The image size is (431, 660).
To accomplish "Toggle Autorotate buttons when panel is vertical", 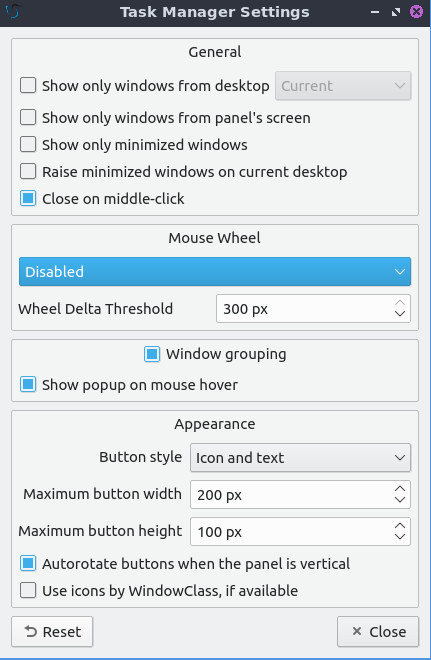I will (28, 564).
